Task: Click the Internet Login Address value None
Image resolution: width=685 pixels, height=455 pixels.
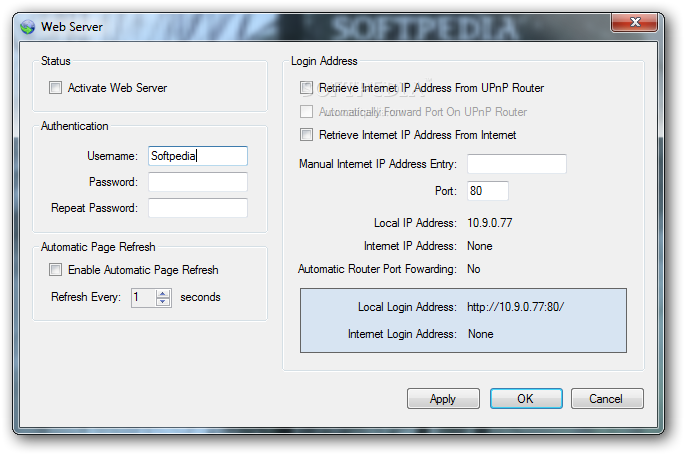Action: [481, 334]
